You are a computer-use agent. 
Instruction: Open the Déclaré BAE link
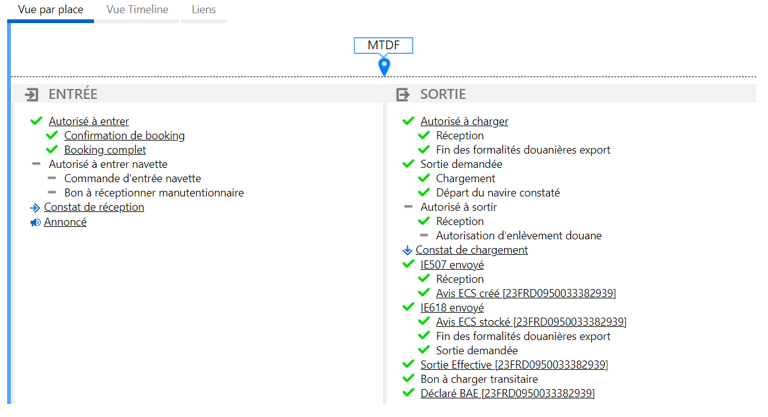507,393
